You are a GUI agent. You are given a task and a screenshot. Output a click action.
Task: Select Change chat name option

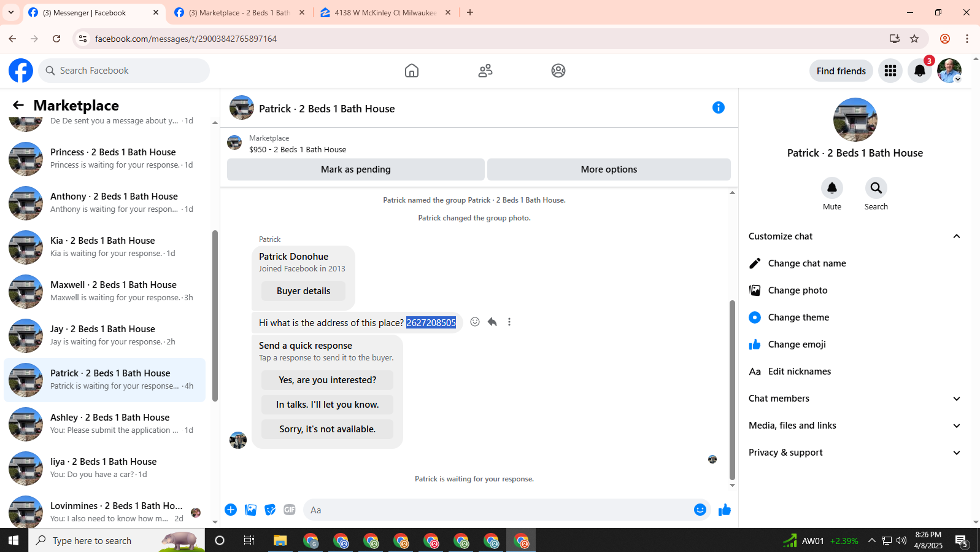point(854,263)
